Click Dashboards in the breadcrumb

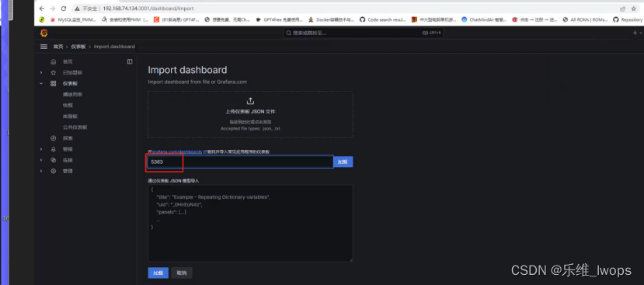coord(78,47)
